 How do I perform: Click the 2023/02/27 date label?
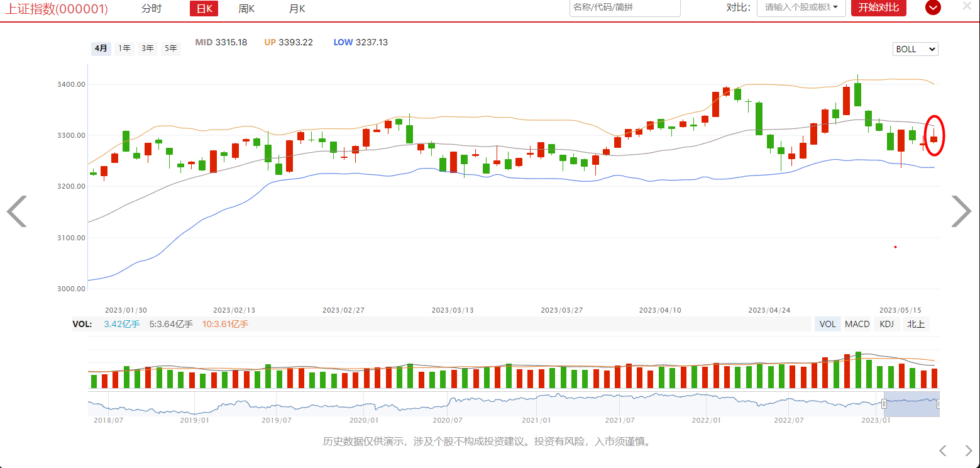tap(344, 310)
